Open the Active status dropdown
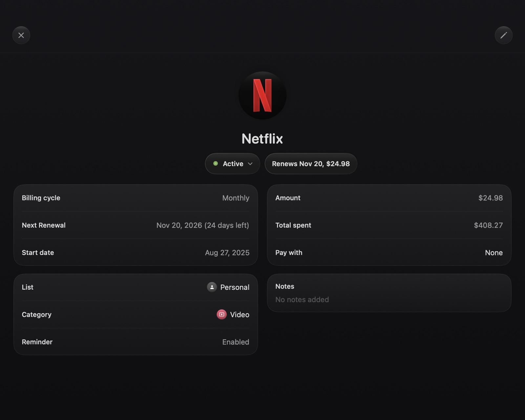The image size is (525, 420). (233, 164)
